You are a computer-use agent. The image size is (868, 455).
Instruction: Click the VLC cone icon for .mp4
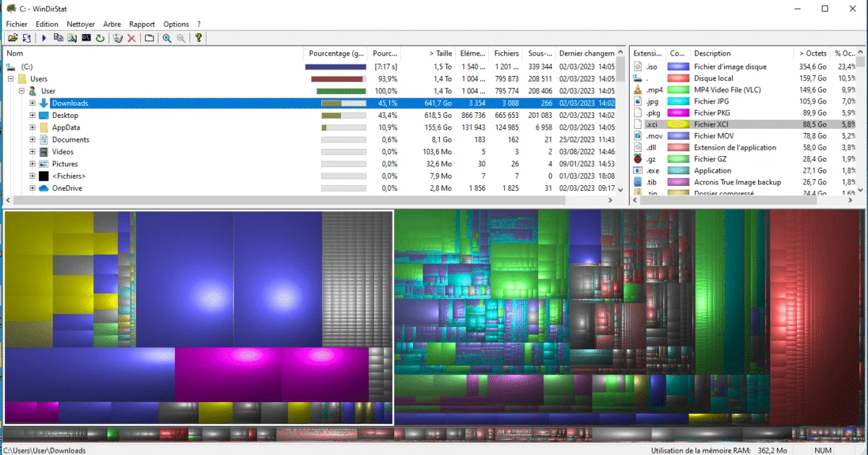638,90
